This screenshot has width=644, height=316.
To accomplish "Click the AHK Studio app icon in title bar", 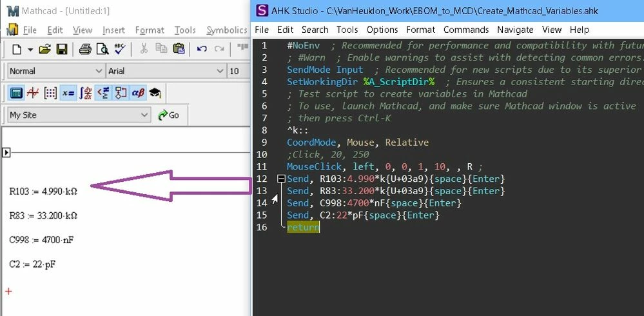I will pos(262,11).
